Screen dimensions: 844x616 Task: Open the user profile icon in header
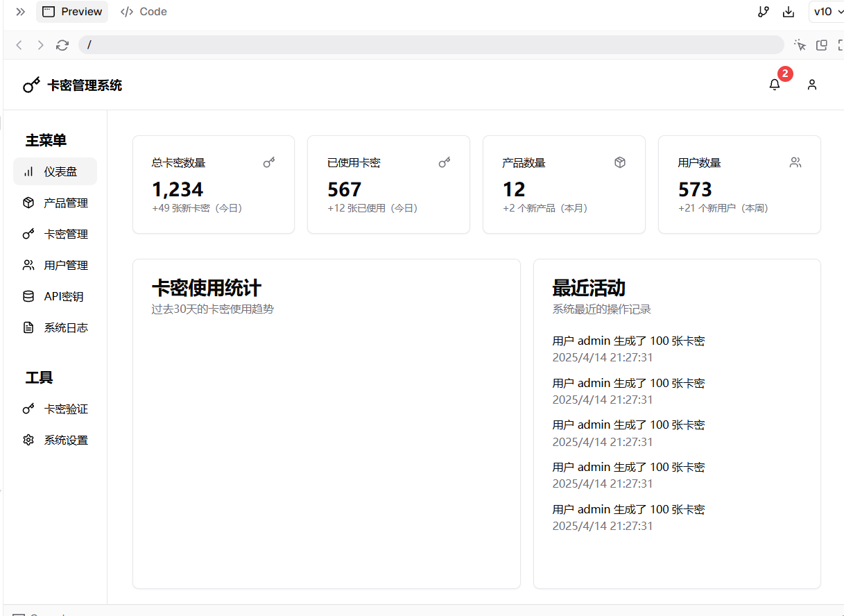pos(811,85)
